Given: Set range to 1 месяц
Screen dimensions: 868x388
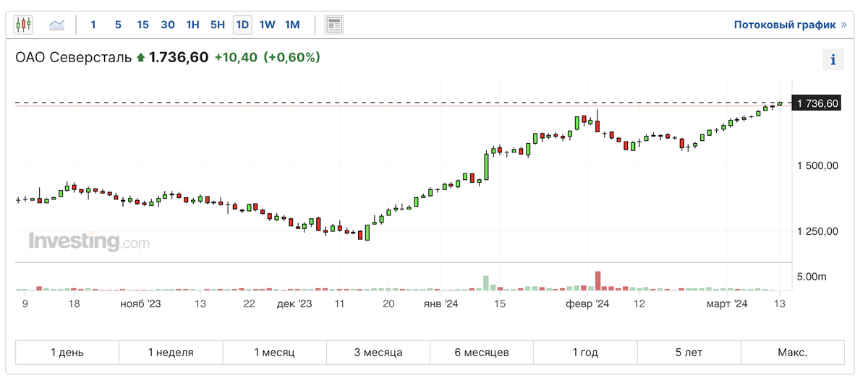Looking at the screenshot, I should click(274, 353).
